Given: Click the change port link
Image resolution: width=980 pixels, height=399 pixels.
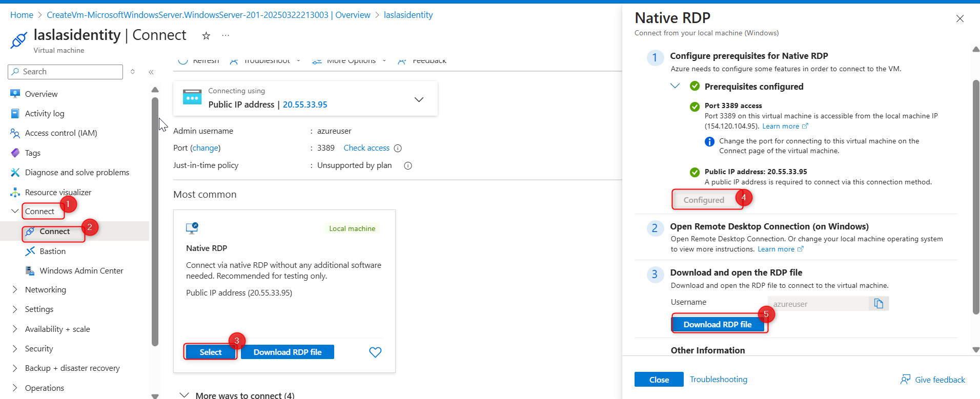Looking at the screenshot, I should [x=206, y=148].
